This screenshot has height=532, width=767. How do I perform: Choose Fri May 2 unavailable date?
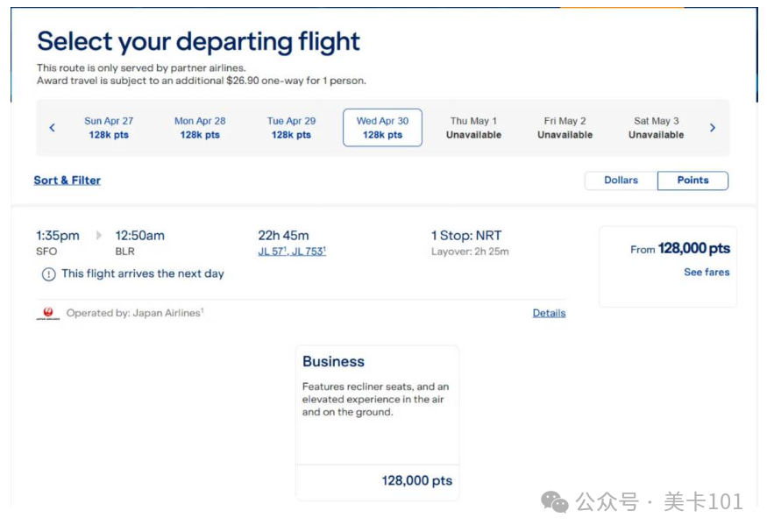click(x=565, y=128)
